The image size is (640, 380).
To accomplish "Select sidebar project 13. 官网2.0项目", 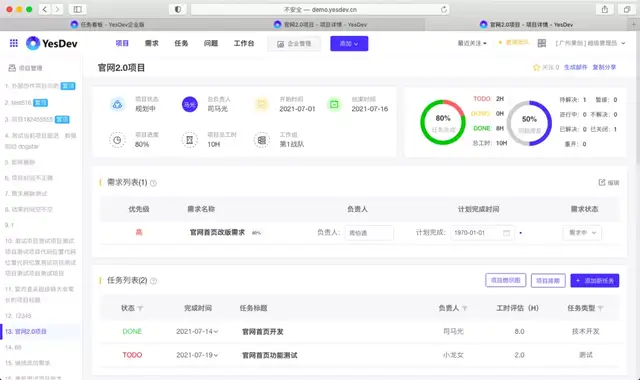I will 41,331.
